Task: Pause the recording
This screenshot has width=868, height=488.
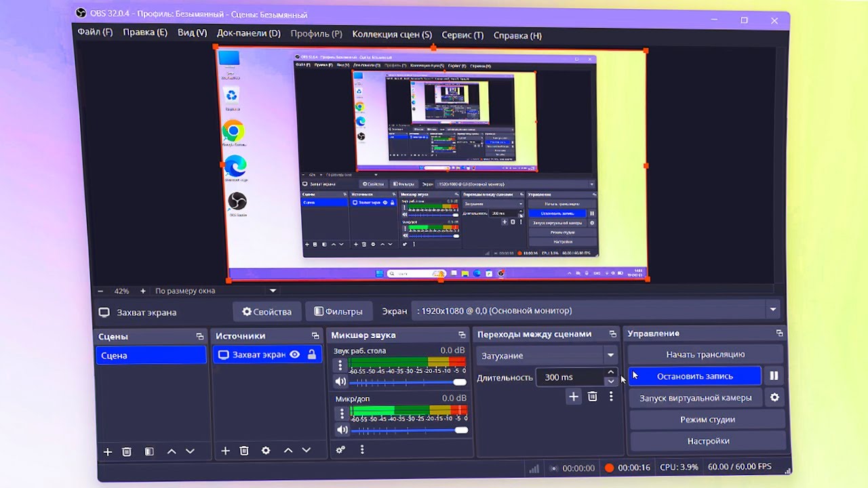Action: tap(774, 375)
